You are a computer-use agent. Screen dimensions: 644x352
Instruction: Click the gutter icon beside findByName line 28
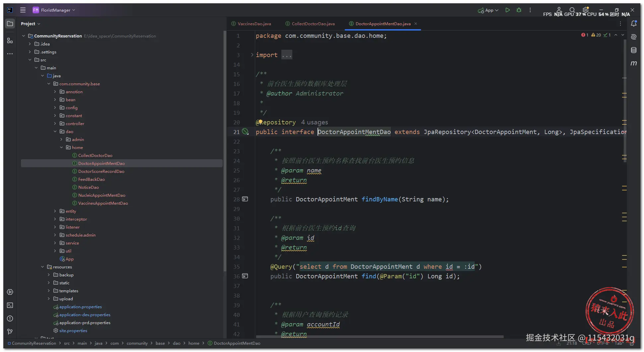click(x=245, y=199)
